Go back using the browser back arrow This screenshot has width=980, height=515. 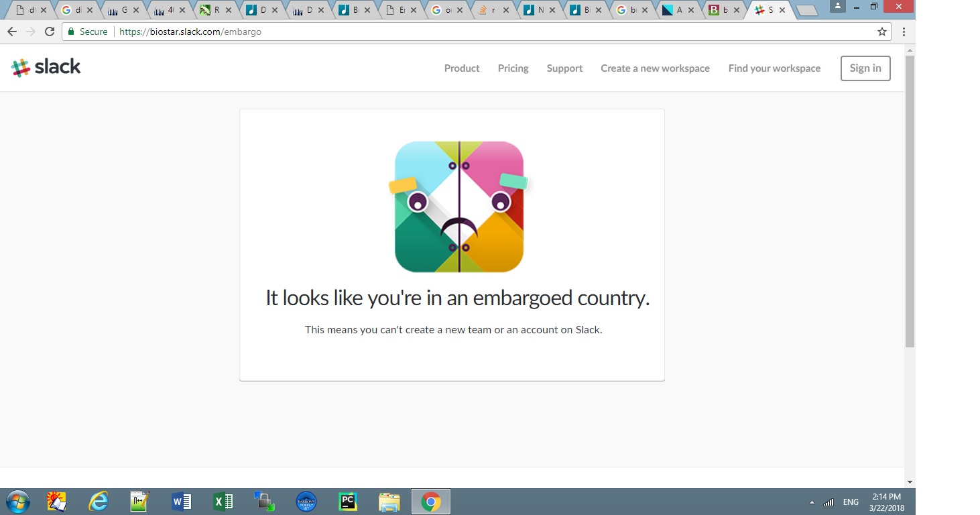pos(12,32)
